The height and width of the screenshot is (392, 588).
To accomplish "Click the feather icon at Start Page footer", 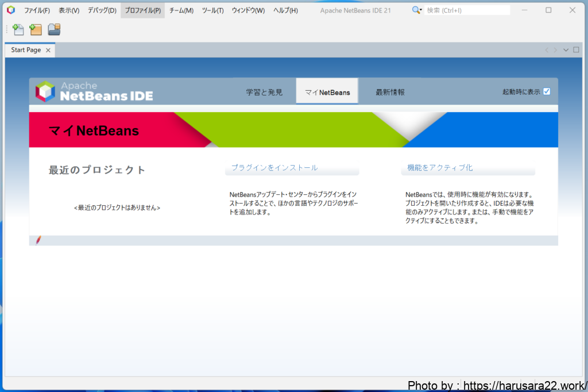I will pyautogui.click(x=38, y=240).
